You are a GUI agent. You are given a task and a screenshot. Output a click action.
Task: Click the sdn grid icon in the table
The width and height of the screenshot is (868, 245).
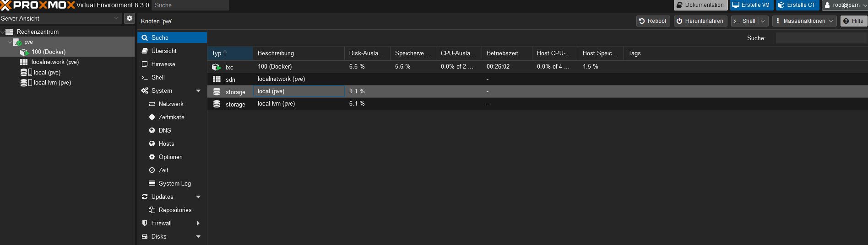tap(217, 79)
